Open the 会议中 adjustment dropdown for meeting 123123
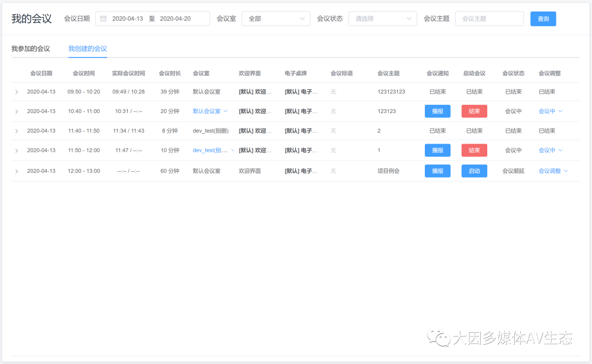Image resolution: width=592 pixels, height=364 pixels. 547,111
